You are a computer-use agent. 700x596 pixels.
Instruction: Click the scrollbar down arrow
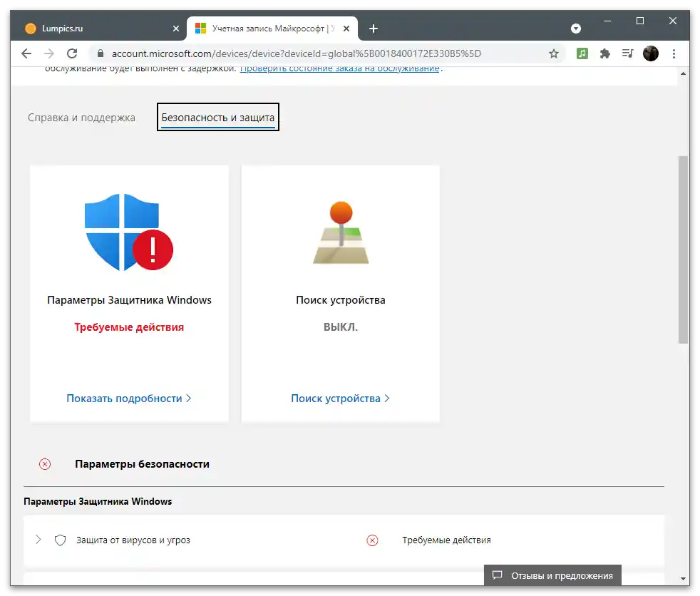(x=683, y=579)
